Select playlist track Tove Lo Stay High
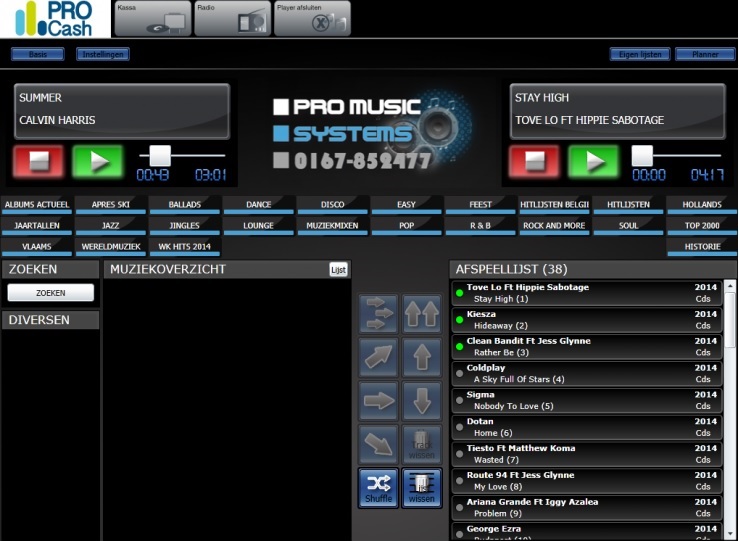The image size is (739, 541). pos(587,293)
